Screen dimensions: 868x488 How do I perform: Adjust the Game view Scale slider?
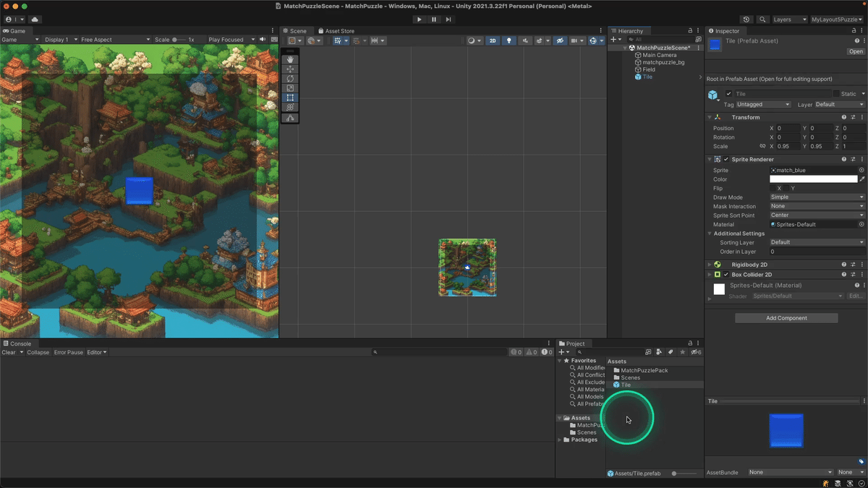(x=180, y=40)
